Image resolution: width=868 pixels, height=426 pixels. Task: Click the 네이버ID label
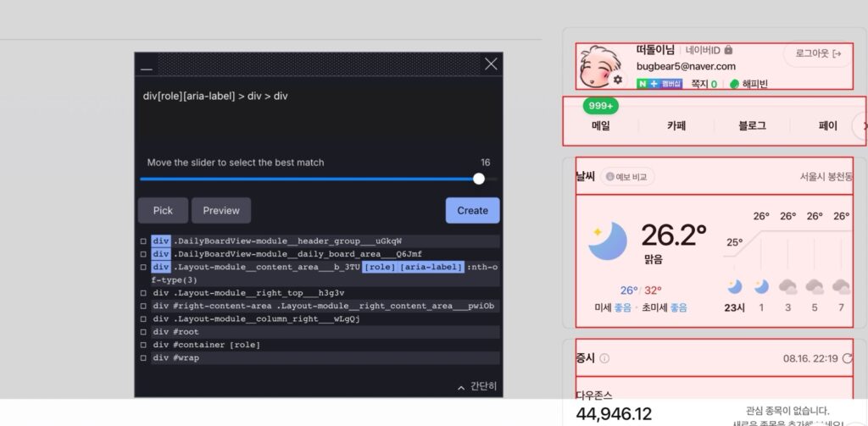coord(703,50)
